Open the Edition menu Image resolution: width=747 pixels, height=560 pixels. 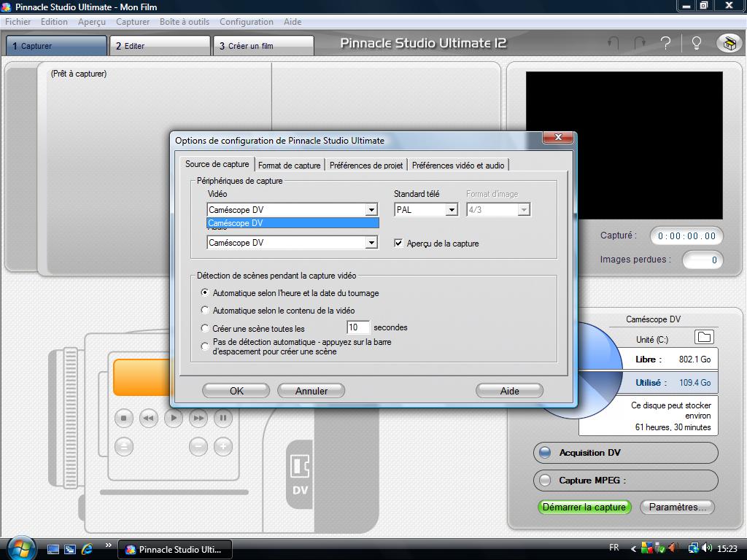click(x=54, y=22)
